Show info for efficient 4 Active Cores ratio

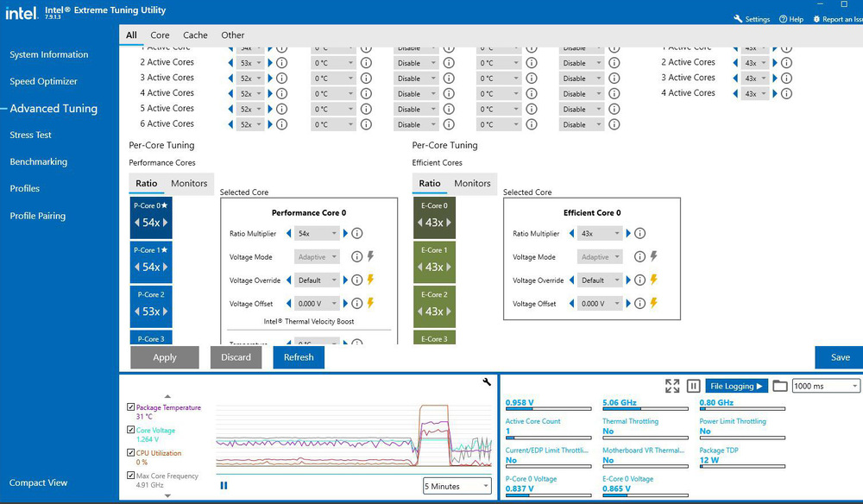786,93
